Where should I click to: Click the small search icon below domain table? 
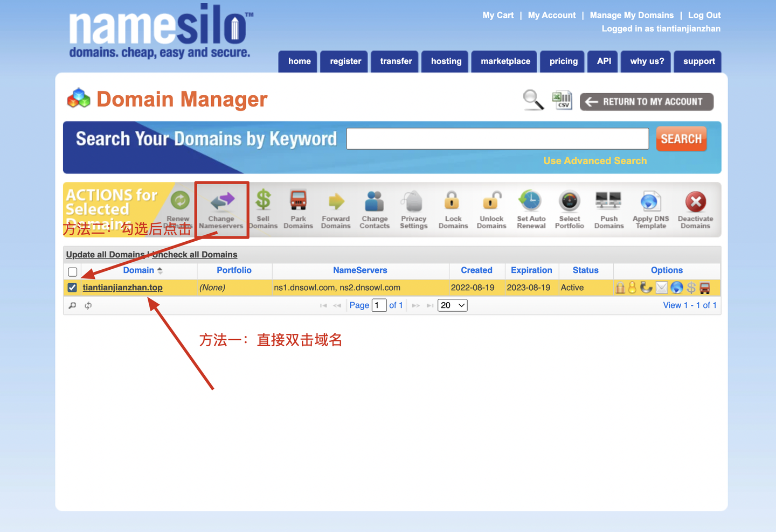pos(73,305)
